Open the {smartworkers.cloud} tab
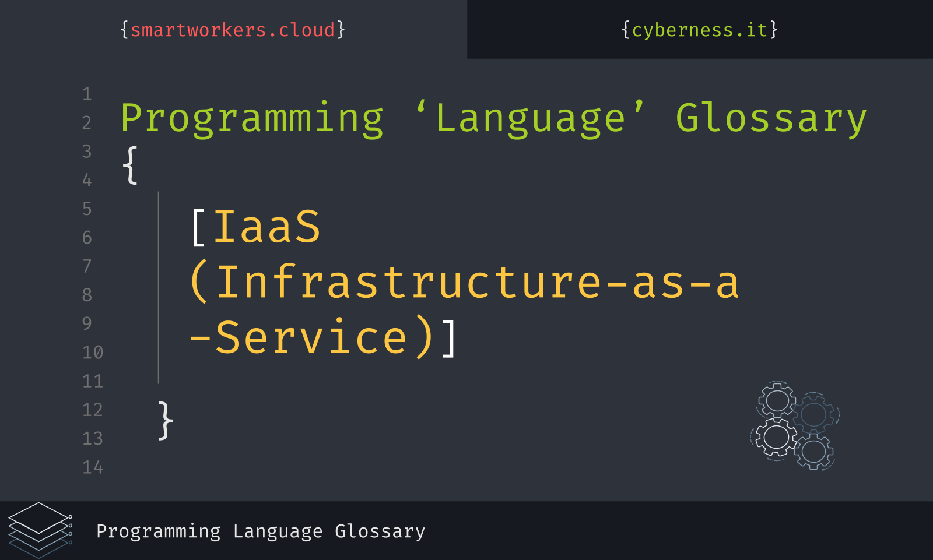The width and height of the screenshot is (933, 560). [233, 30]
